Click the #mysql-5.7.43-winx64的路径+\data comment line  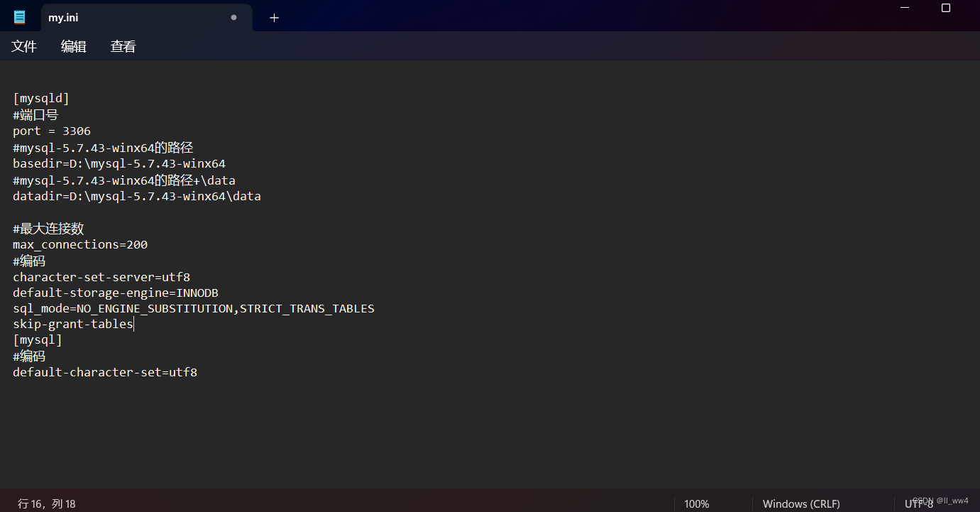124,180
